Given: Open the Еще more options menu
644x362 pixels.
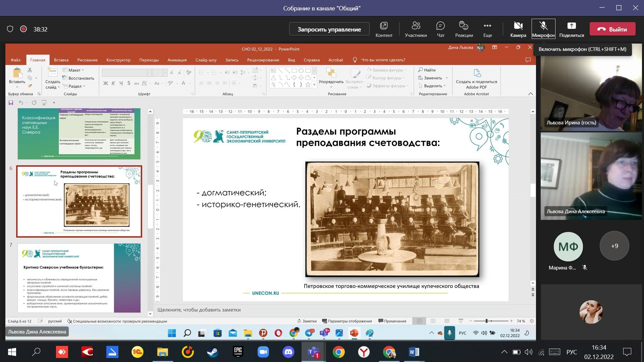Looking at the screenshot, I should pyautogui.click(x=487, y=29).
